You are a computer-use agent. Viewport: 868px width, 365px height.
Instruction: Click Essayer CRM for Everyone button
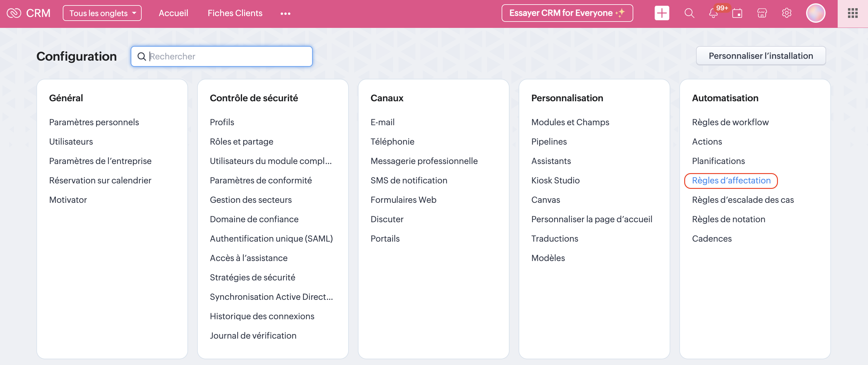(567, 13)
